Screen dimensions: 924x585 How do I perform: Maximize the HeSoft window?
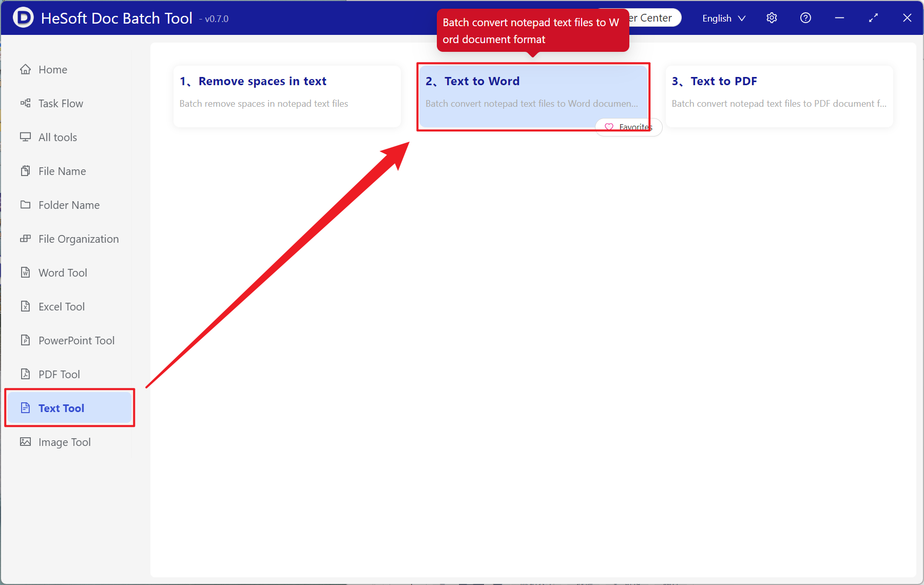coord(873,18)
